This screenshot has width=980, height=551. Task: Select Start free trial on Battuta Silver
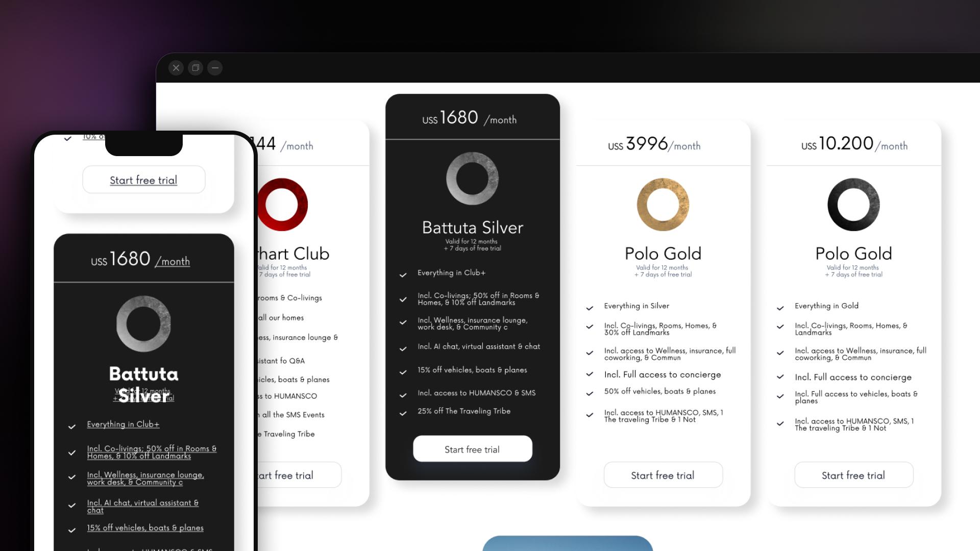point(472,449)
